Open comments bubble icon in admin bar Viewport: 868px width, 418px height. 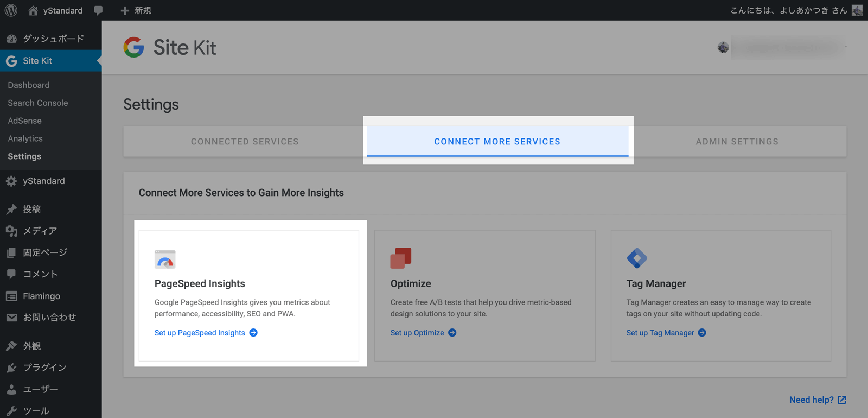tap(98, 10)
